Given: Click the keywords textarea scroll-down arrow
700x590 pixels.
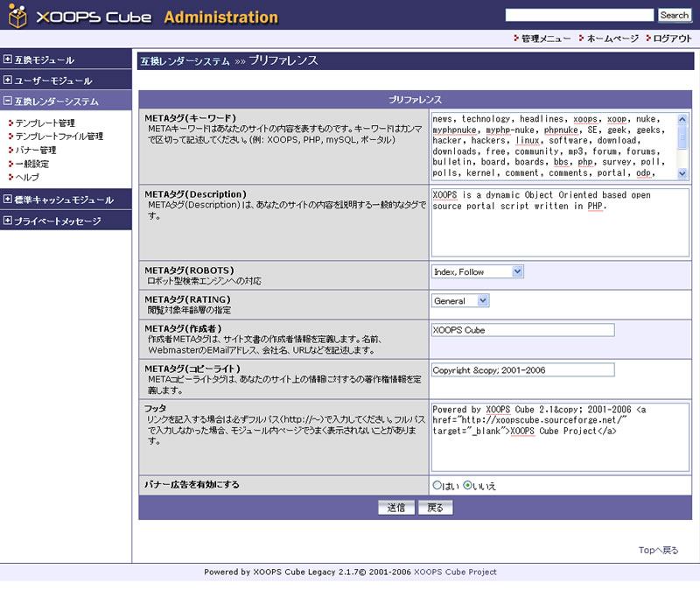Looking at the screenshot, I should point(682,173).
